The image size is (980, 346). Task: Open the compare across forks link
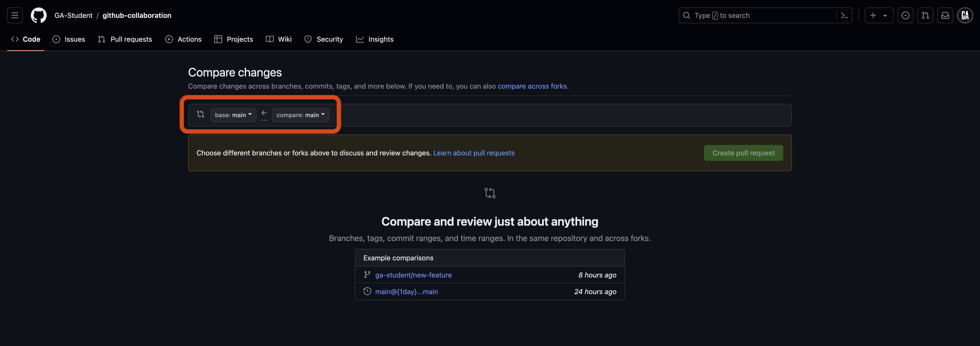pyautogui.click(x=532, y=86)
